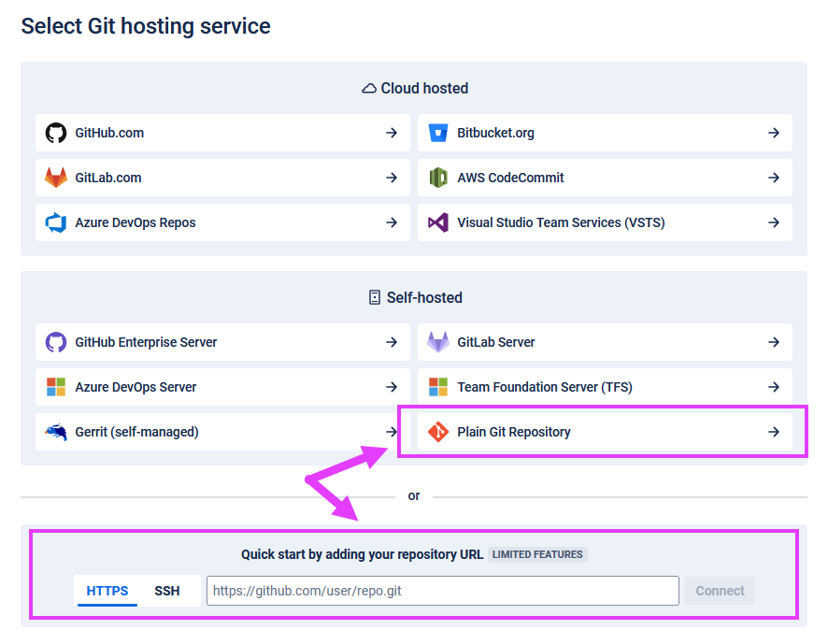Click the arrow on AWS CodeCommit row
Screen dimensions: 828x644
(x=774, y=178)
